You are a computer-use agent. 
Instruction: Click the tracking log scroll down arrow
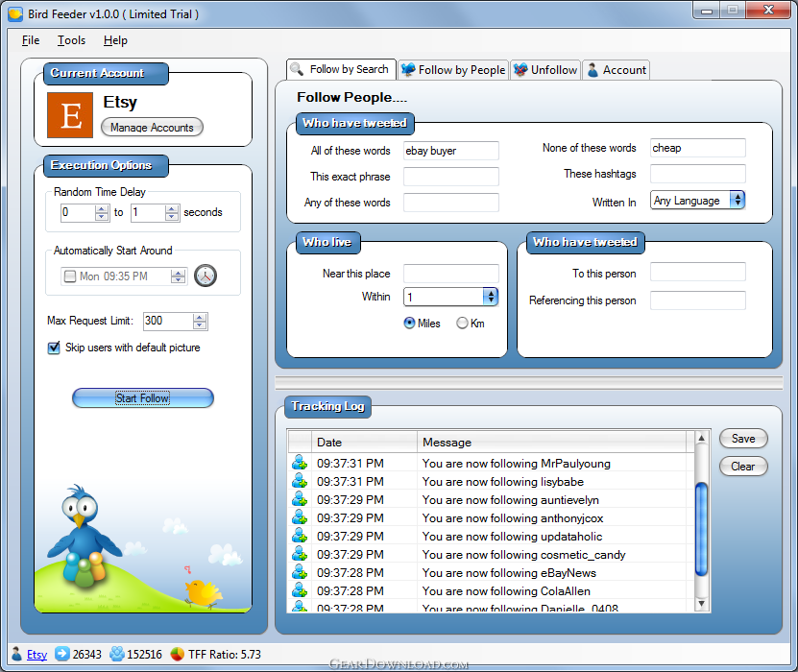(x=701, y=604)
